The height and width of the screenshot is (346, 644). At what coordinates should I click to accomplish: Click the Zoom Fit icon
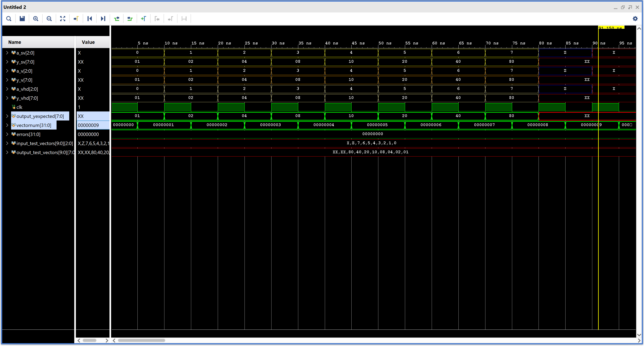[x=63, y=19]
